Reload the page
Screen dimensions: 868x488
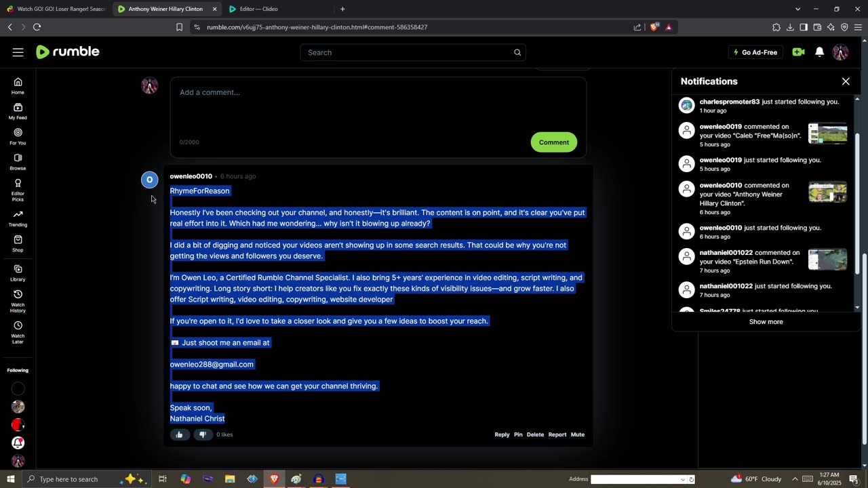pos(37,27)
